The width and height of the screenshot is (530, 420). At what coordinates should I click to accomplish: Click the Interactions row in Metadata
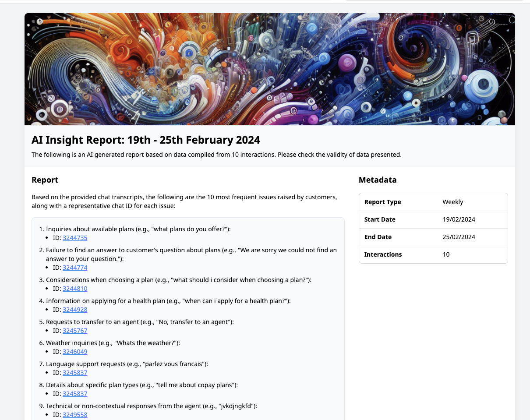click(433, 254)
